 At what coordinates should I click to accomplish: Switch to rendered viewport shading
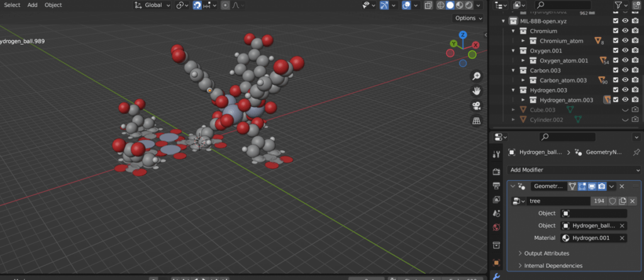469,5
